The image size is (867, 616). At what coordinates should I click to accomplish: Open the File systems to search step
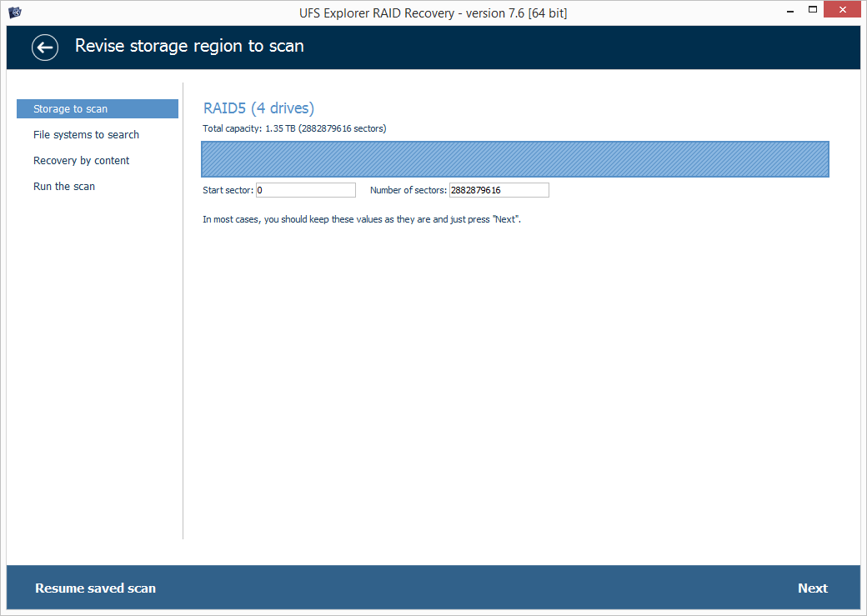(x=86, y=135)
